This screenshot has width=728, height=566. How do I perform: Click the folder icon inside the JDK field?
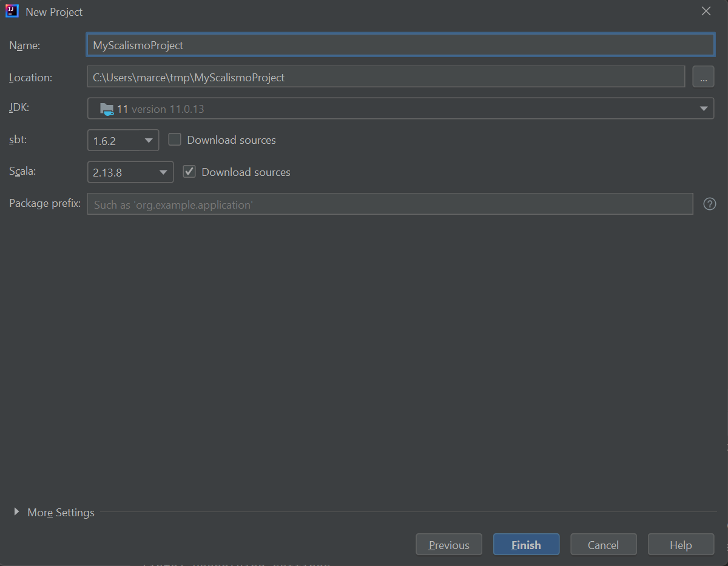click(107, 108)
